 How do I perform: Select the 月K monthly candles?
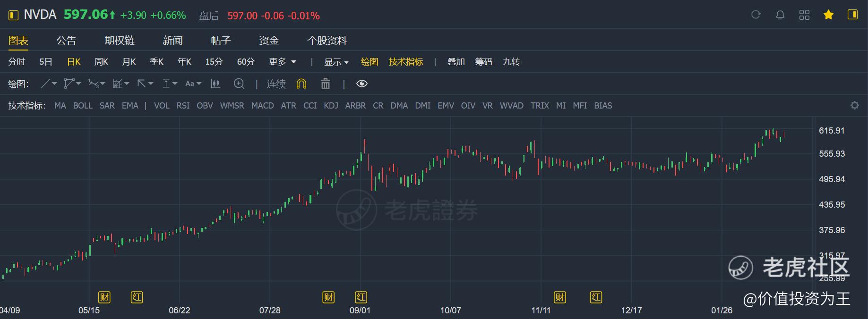point(129,62)
